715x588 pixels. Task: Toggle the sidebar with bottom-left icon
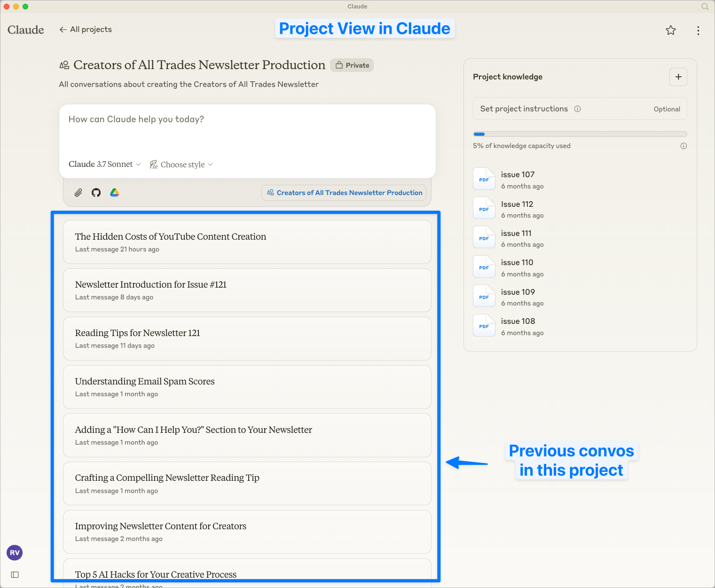(15, 574)
